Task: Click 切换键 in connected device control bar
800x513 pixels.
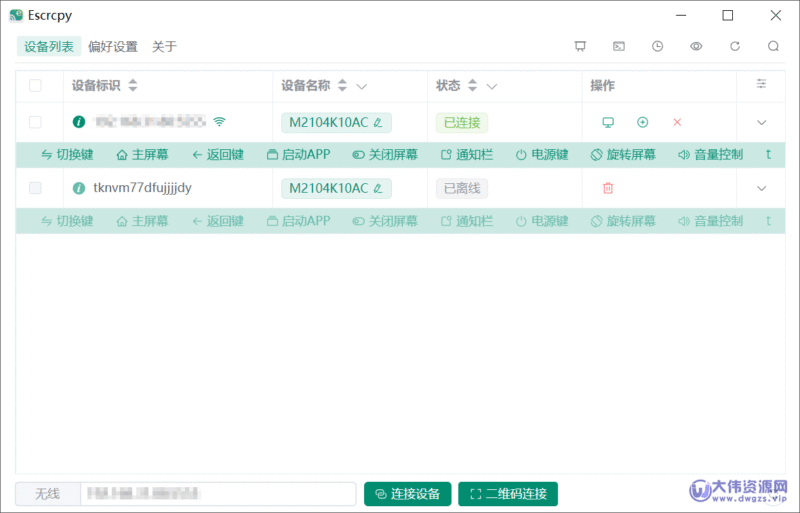Action: pyautogui.click(x=67, y=155)
